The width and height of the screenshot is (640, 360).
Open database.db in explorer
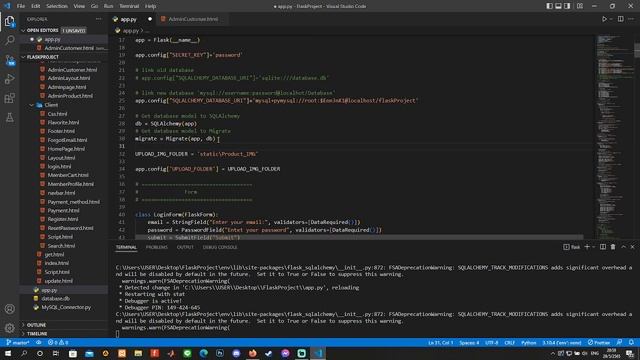point(56,299)
